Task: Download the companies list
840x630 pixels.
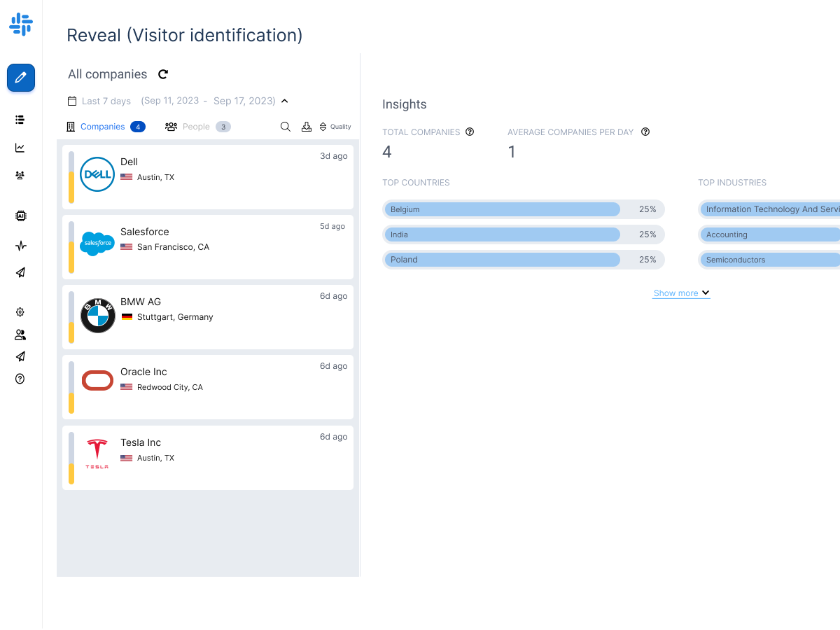Action: click(306, 127)
